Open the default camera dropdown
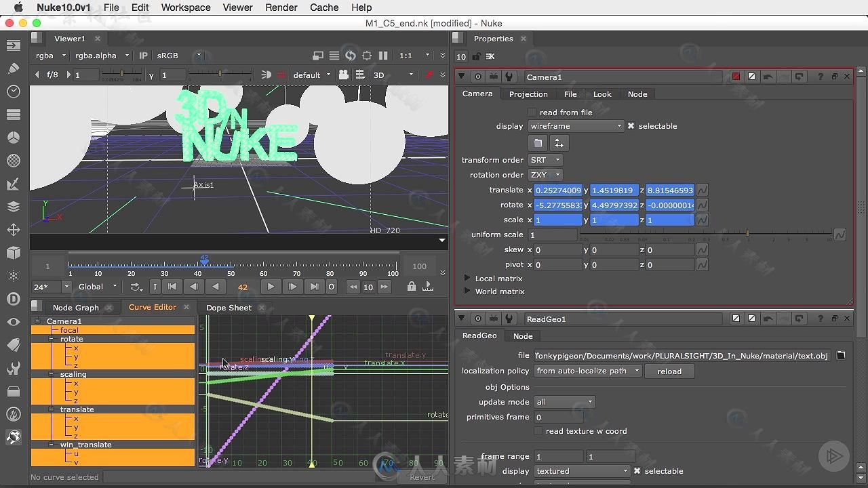Screen dimensions: 868x488 (312, 75)
